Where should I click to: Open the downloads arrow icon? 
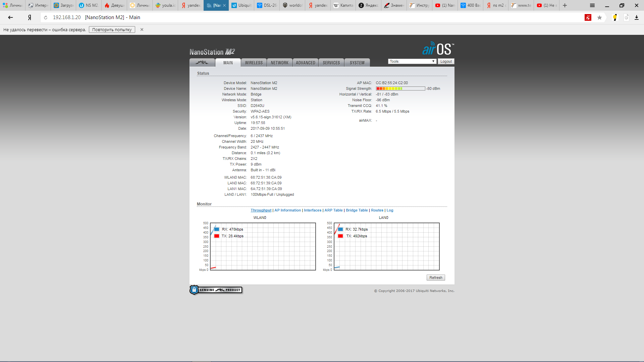pyautogui.click(x=636, y=17)
